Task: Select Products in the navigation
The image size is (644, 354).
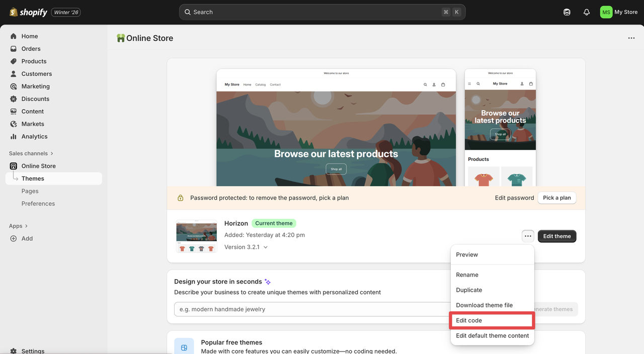Action: (34, 61)
